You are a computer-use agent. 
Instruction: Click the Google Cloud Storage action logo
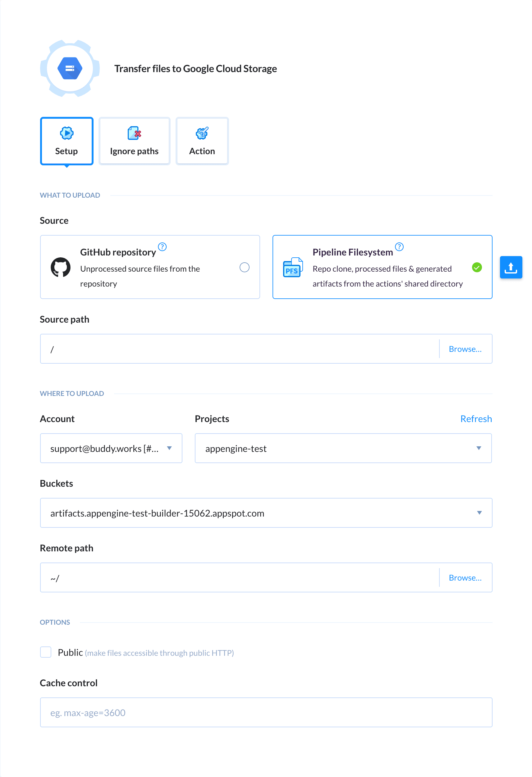[x=70, y=68]
